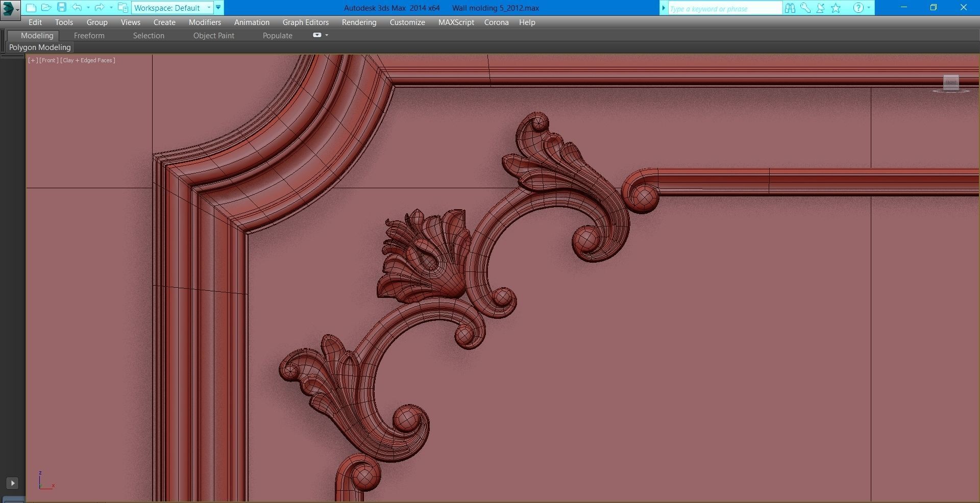Open Communication Center satellite dish icon

[820, 8]
